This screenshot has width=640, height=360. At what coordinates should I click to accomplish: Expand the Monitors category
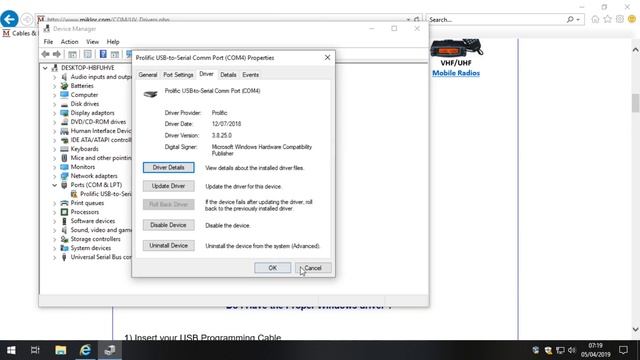click(54, 167)
